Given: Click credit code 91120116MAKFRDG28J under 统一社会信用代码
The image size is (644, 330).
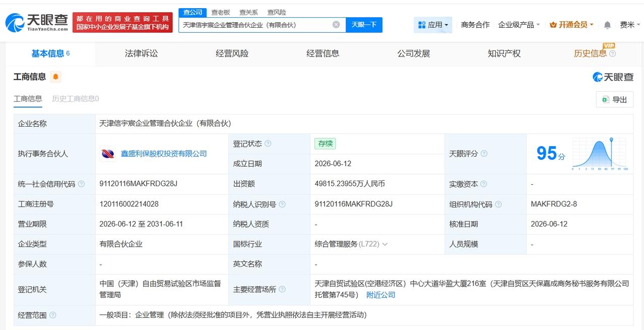Looking at the screenshot, I should pyautogui.click(x=139, y=184).
